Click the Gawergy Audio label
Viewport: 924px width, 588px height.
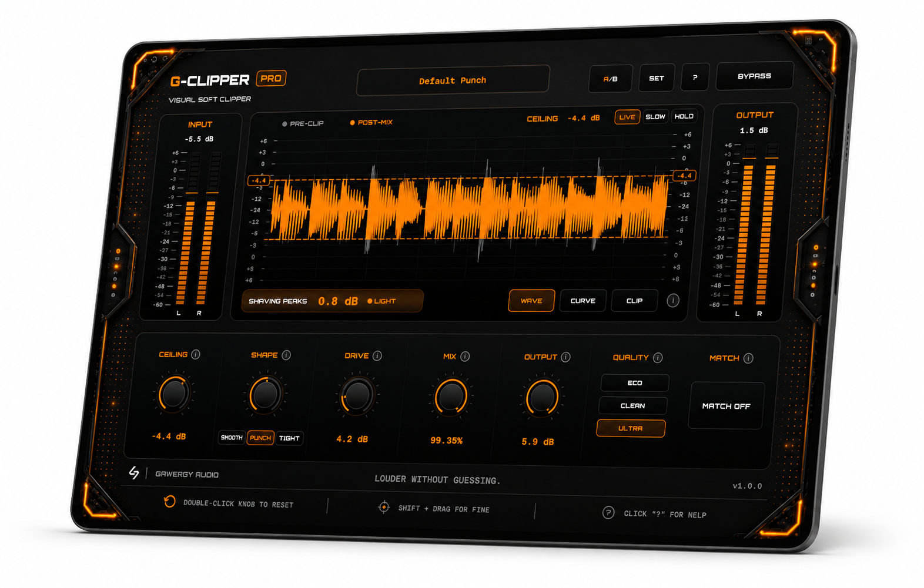(187, 474)
